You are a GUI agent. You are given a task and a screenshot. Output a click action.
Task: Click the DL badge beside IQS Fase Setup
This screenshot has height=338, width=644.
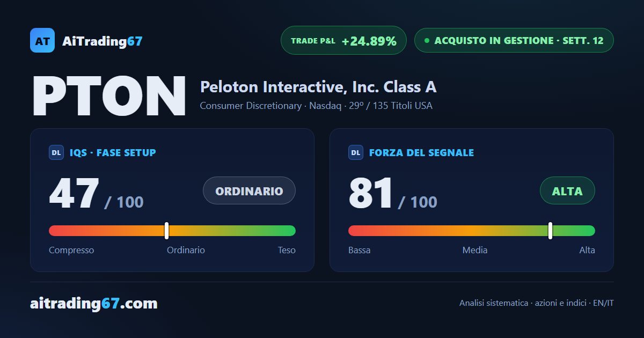click(x=56, y=152)
